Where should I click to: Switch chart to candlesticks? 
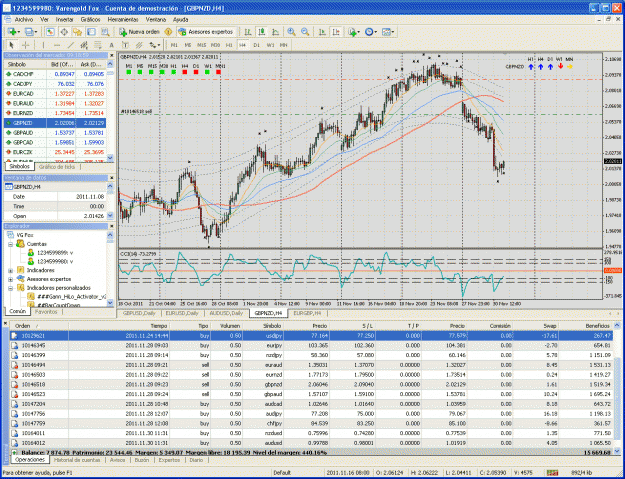coord(262,32)
